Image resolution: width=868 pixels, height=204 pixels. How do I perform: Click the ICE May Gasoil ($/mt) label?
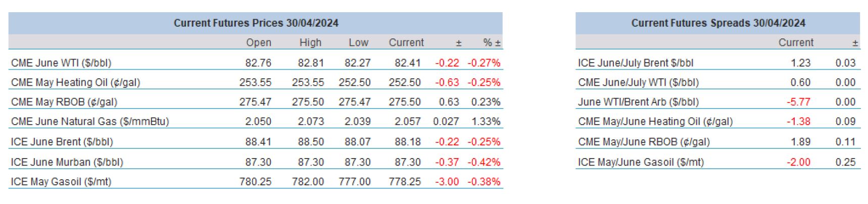click(x=61, y=182)
